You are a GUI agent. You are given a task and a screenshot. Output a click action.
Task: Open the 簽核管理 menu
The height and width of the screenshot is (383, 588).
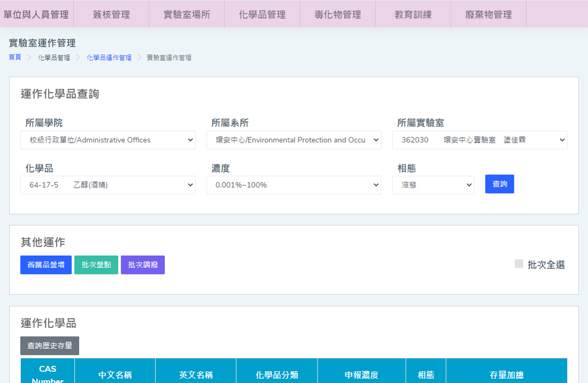click(111, 14)
